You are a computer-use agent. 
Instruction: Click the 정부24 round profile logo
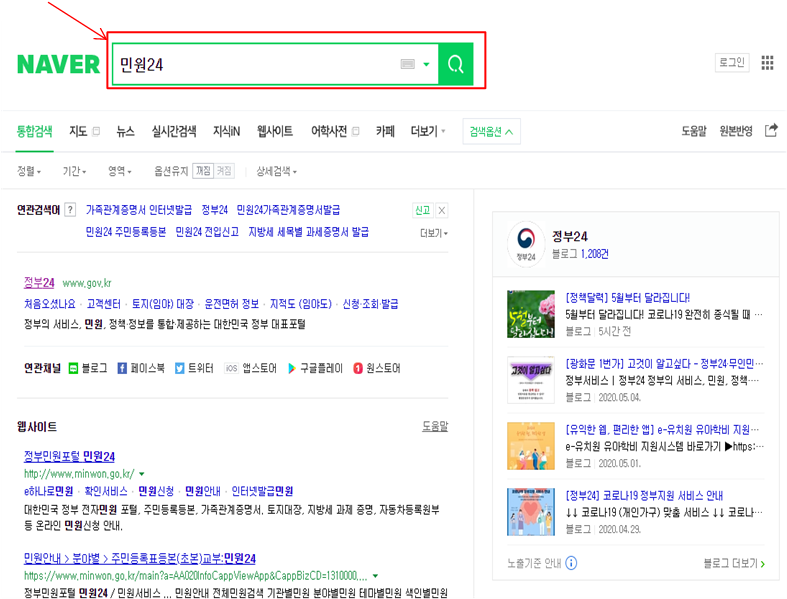coord(526,244)
